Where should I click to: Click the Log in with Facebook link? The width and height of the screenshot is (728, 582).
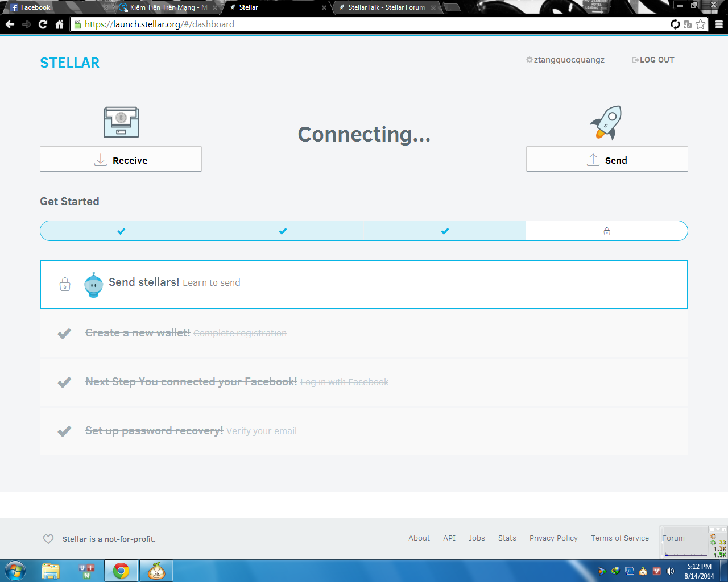[x=345, y=382]
